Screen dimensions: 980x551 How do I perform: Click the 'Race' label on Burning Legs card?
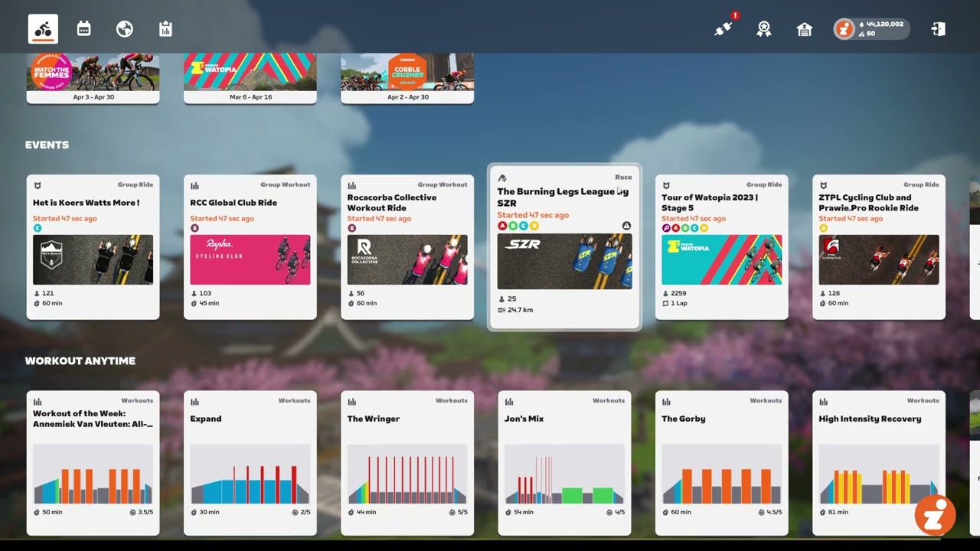[623, 178]
